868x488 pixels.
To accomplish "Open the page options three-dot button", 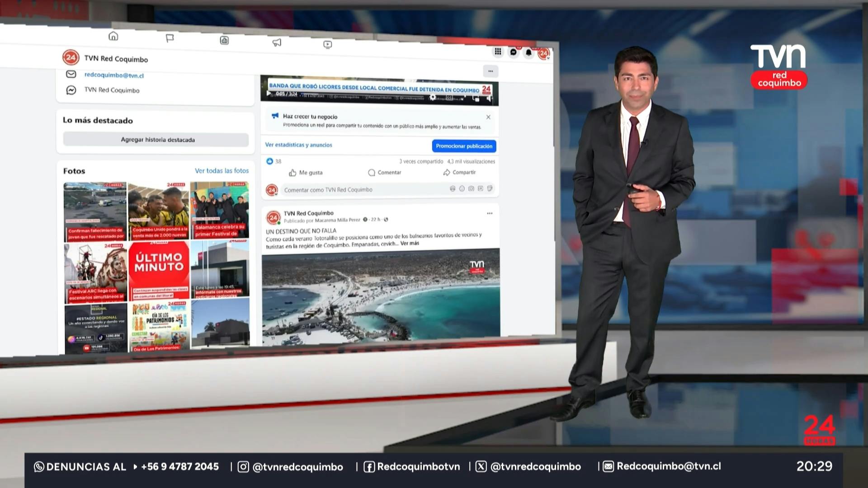I will [491, 71].
